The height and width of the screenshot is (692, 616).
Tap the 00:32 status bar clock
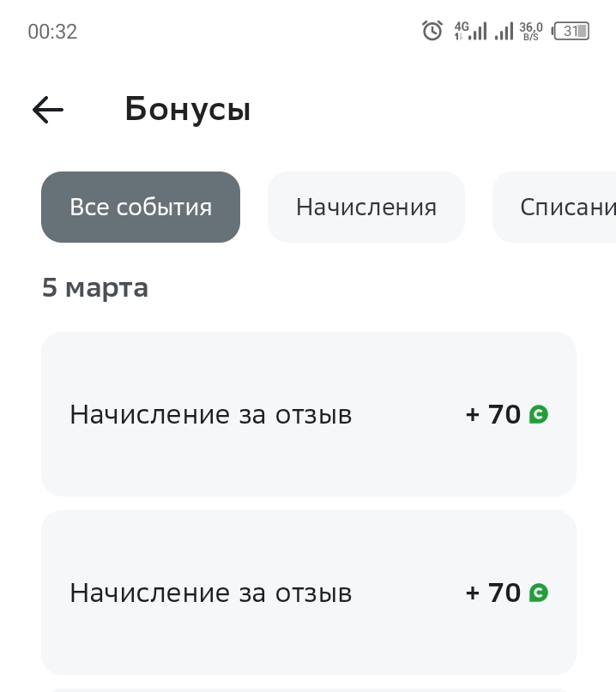pyautogui.click(x=52, y=32)
